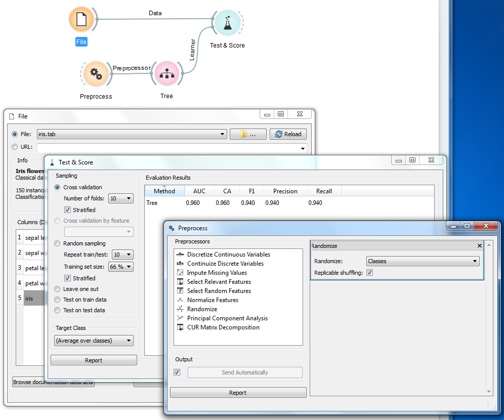Maximize the Test & Score window

coord(412,160)
